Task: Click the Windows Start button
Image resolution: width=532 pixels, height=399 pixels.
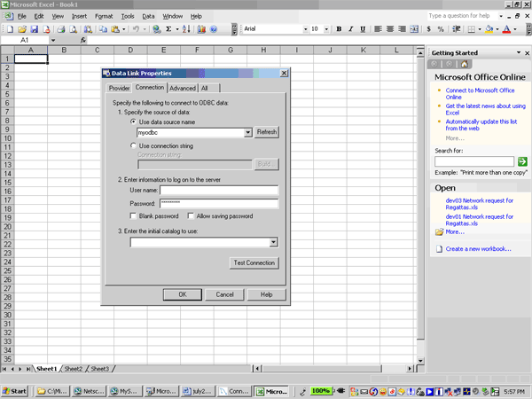Action: 14,391
